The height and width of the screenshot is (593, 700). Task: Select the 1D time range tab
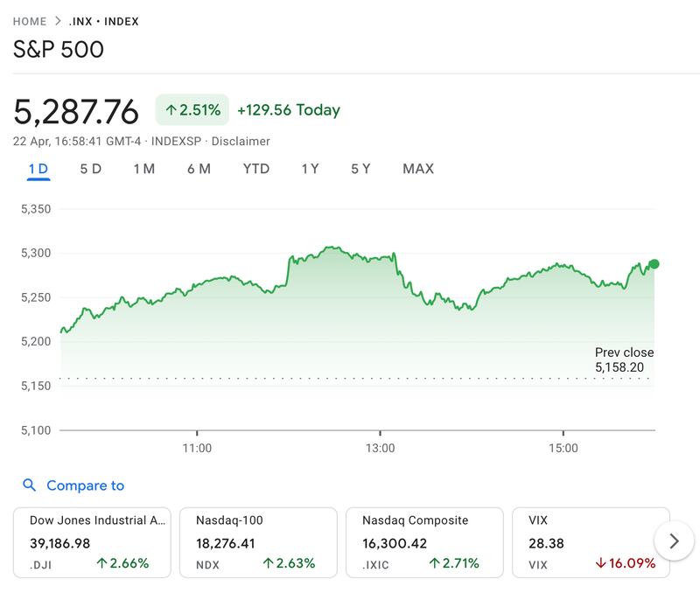point(38,169)
